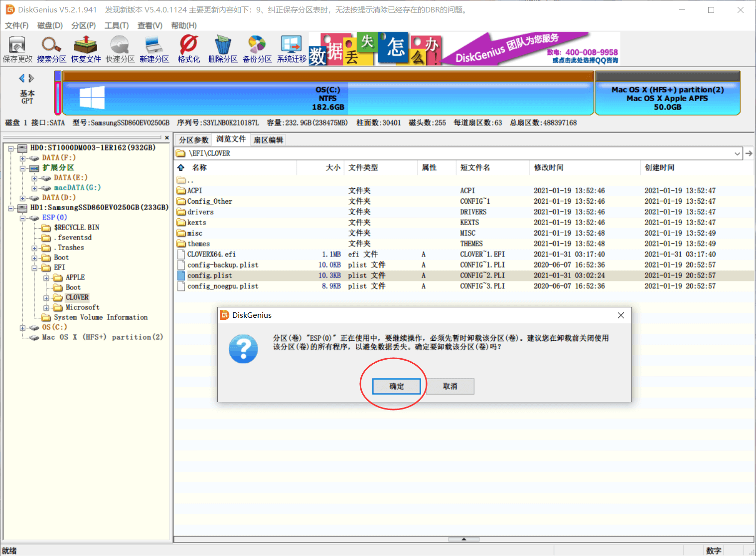
Task: Select the kexts folder in file list
Action: 196,223
